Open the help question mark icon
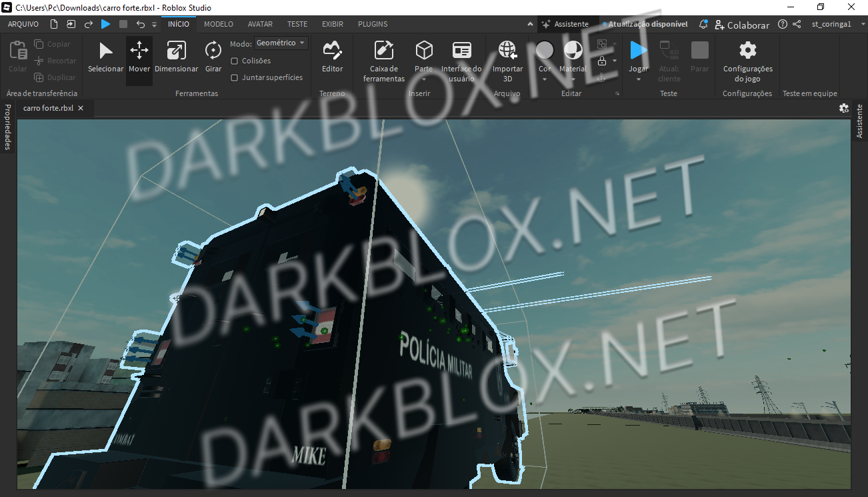The height and width of the screenshot is (497, 868). coord(783,24)
